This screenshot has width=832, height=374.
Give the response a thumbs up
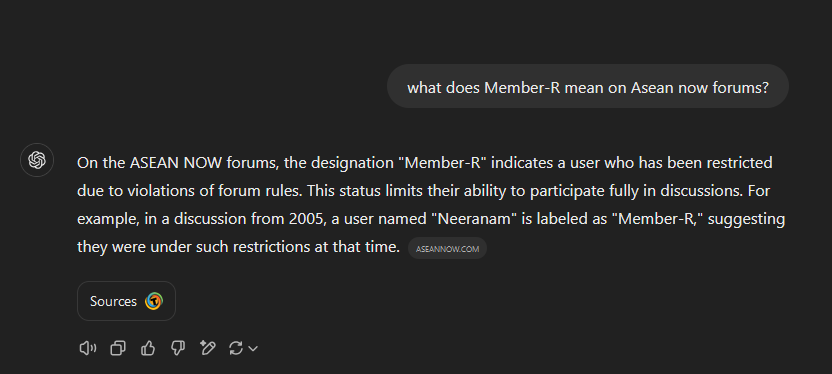148,348
